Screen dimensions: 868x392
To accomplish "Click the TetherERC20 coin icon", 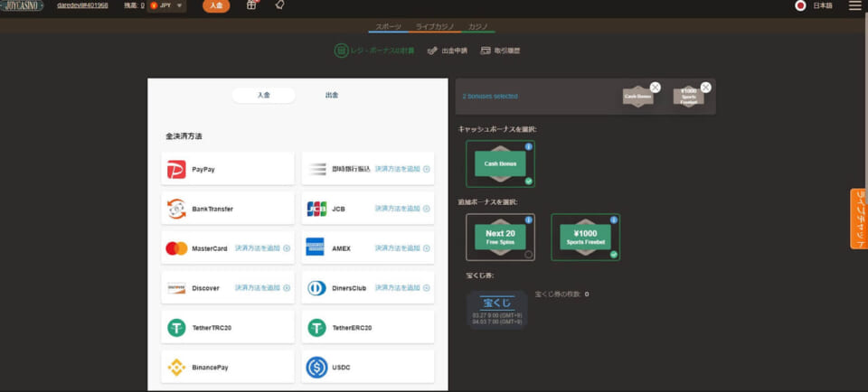I will coord(317,328).
